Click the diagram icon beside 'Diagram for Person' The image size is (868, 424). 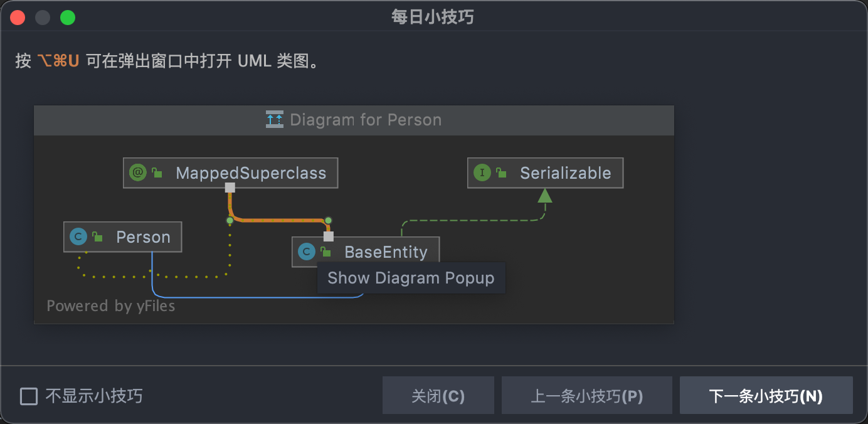pyautogui.click(x=274, y=120)
